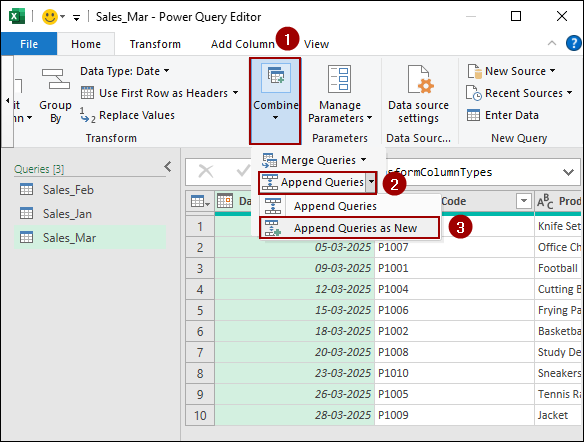The width and height of the screenshot is (584, 442).
Task: Click cell P1001
Action: (454, 268)
